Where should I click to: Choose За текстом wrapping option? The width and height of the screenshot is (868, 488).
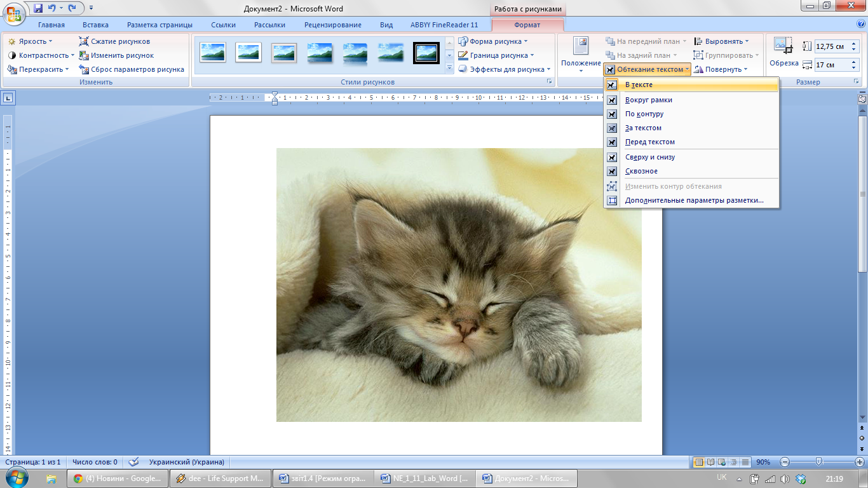pos(691,128)
